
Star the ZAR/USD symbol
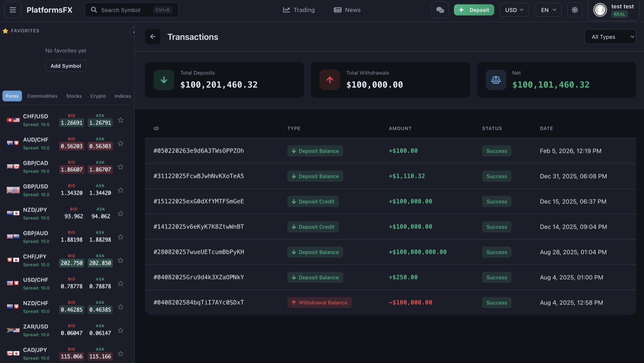(120, 330)
